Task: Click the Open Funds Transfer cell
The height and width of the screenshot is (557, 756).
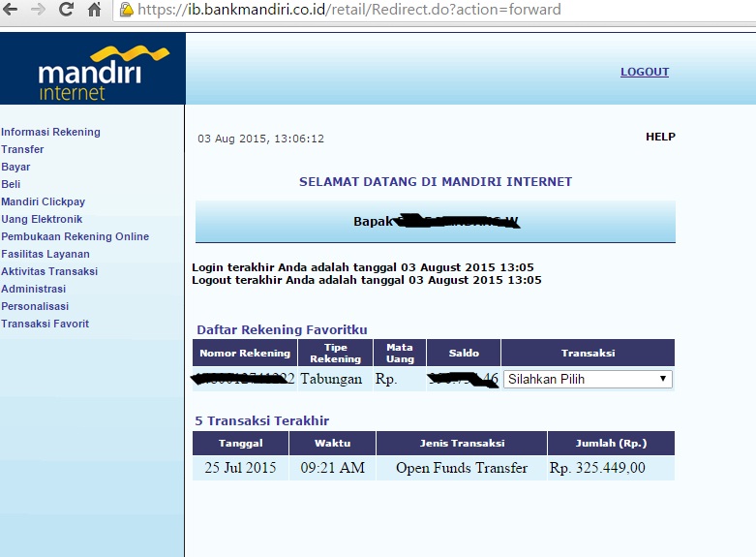Action: click(x=462, y=468)
